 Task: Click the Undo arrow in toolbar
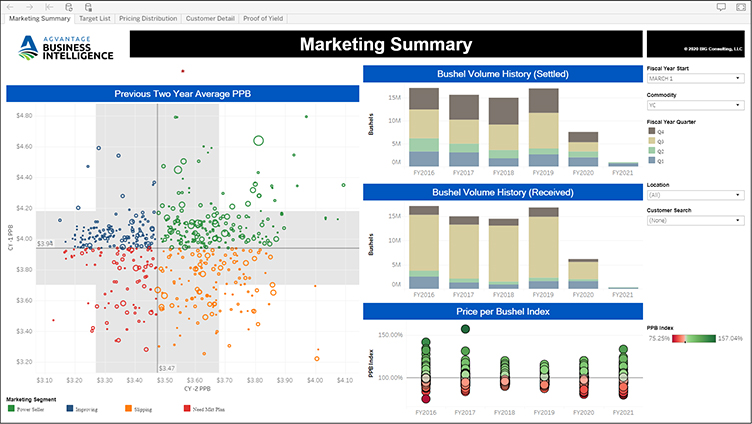12,7
